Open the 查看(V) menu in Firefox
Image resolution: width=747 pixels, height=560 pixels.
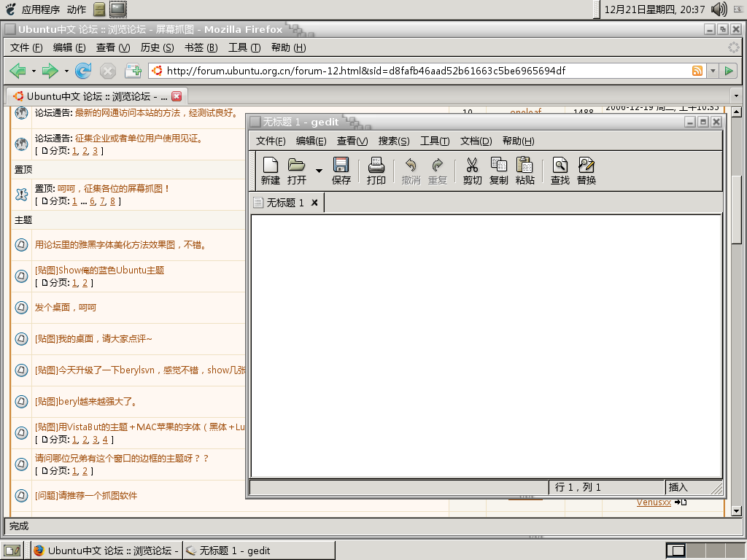pyautogui.click(x=113, y=47)
